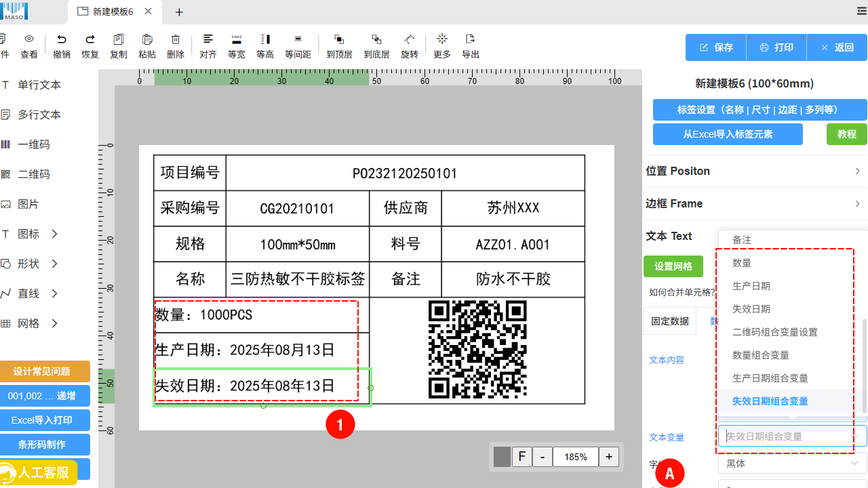This screenshot has height=488, width=868.
Task: Expand the 图标 icon submenu
Action: pos(55,234)
